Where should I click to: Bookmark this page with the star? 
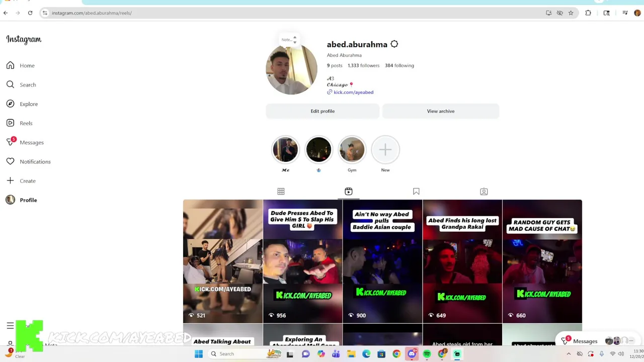pos(571,13)
